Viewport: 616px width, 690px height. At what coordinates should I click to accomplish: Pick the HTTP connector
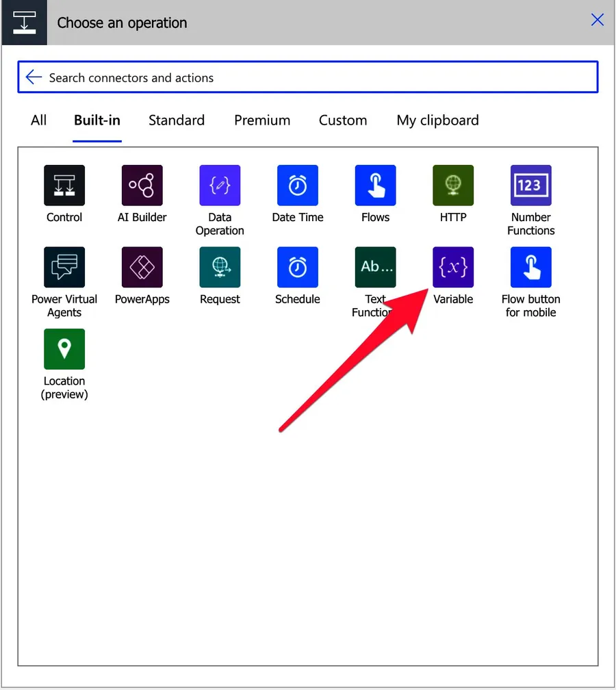point(453,186)
